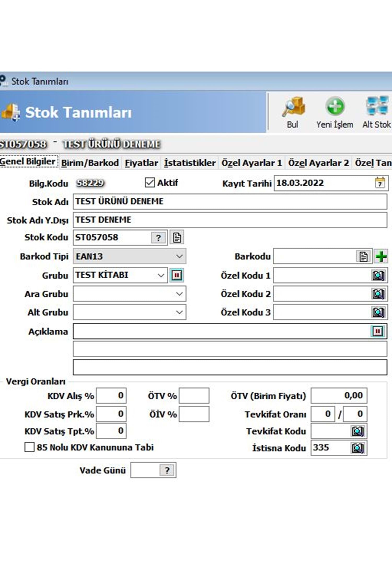Screen dimensions: 392x588
Task: Click the Vade Günü question mark button
Action: [167, 470]
